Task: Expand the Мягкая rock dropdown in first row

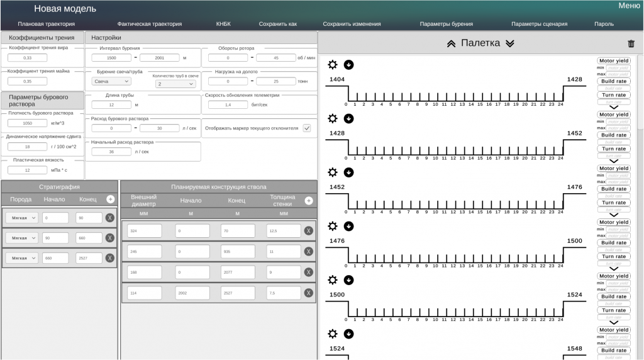Action: tap(22, 218)
